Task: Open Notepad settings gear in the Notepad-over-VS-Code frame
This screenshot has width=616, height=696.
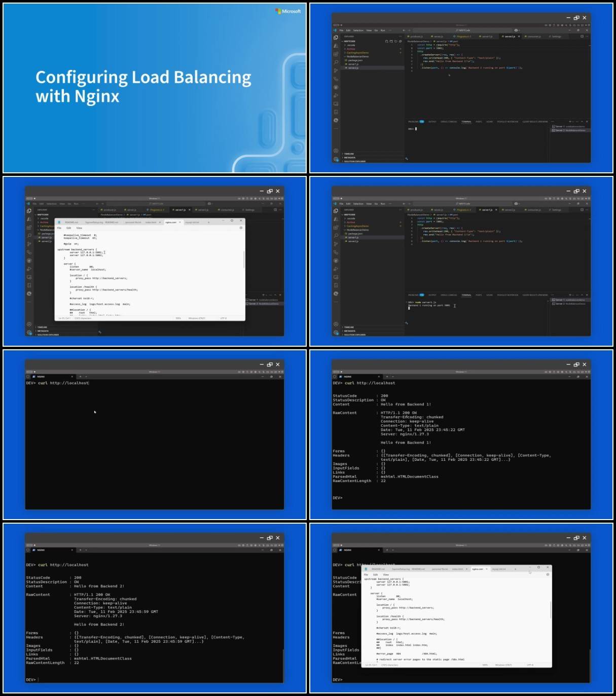Action: (241, 228)
